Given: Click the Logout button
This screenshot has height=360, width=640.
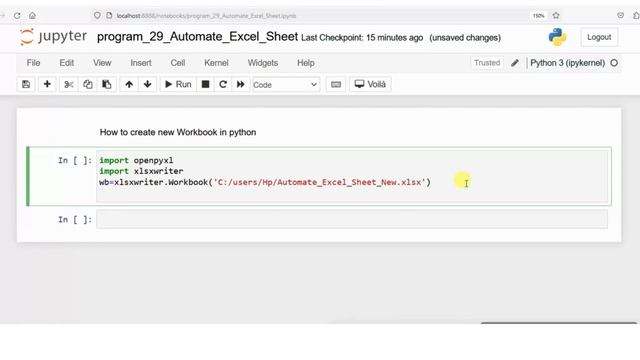Looking at the screenshot, I should point(599,37).
